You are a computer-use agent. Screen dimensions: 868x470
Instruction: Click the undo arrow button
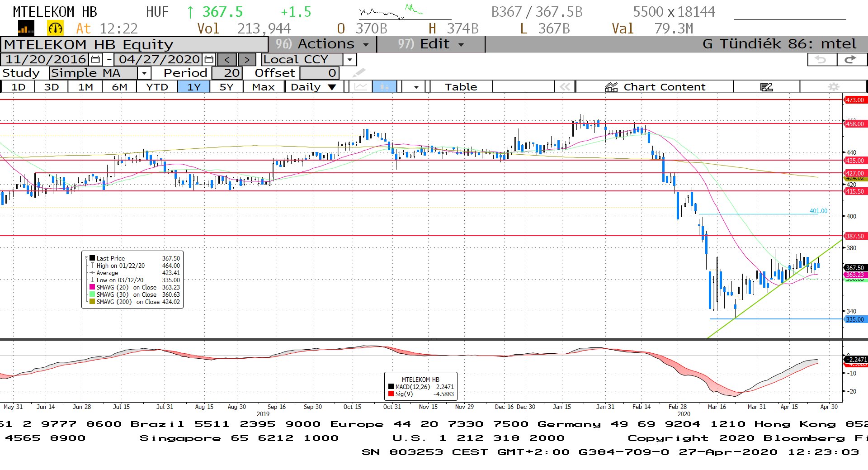[821, 60]
